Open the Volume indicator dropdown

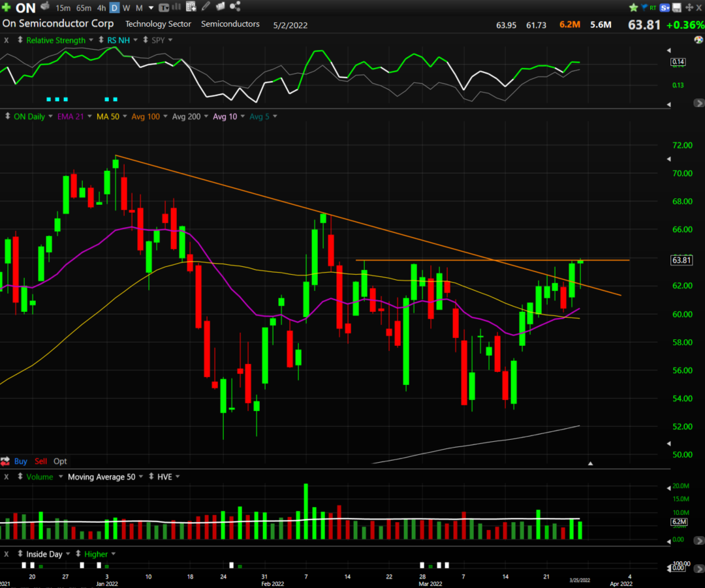tap(61, 476)
